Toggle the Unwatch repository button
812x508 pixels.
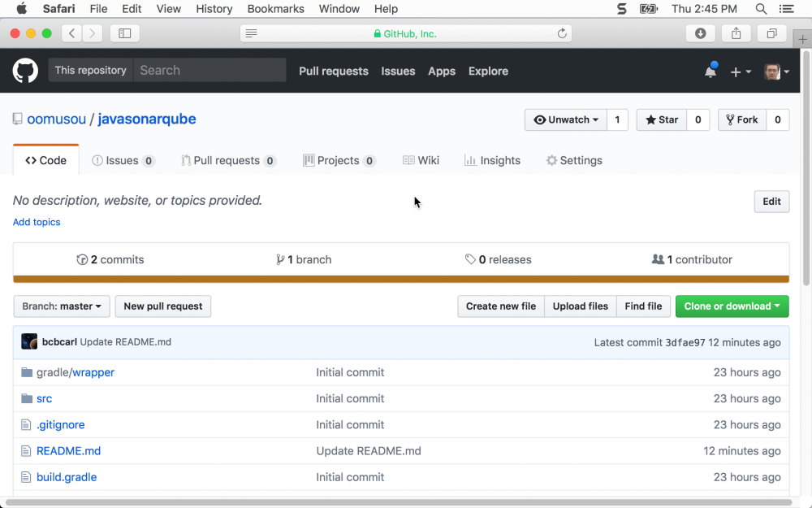[566, 119]
